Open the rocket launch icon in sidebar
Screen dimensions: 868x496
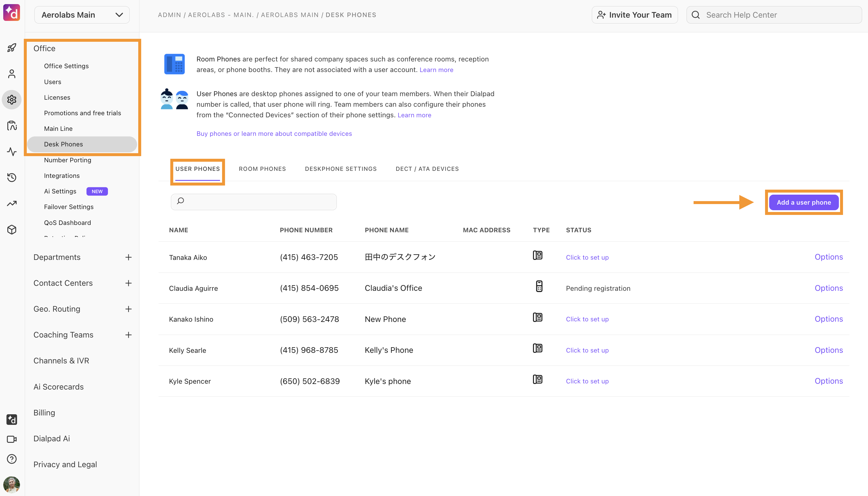click(x=11, y=48)
